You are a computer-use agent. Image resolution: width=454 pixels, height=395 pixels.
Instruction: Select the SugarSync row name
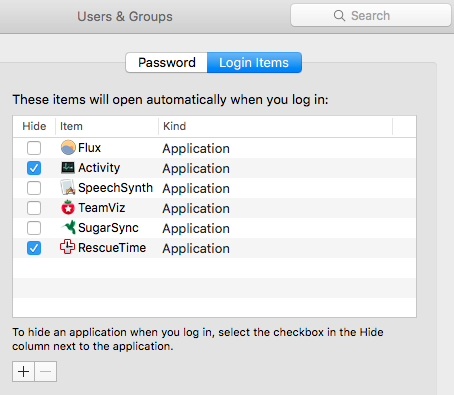point(108,228)
